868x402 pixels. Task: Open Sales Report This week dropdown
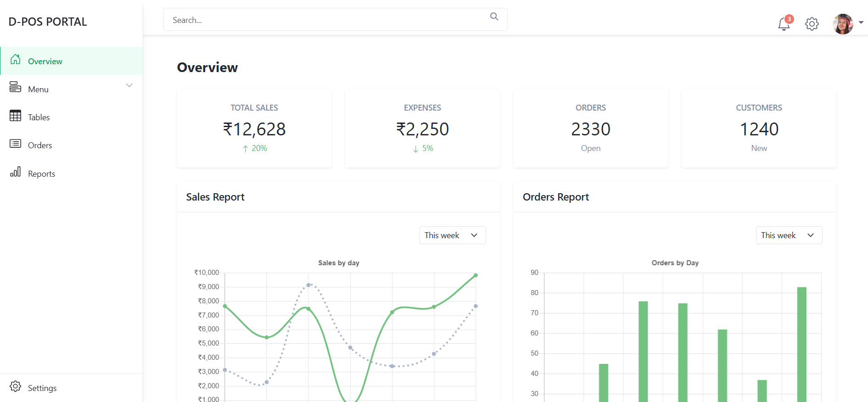452,235
